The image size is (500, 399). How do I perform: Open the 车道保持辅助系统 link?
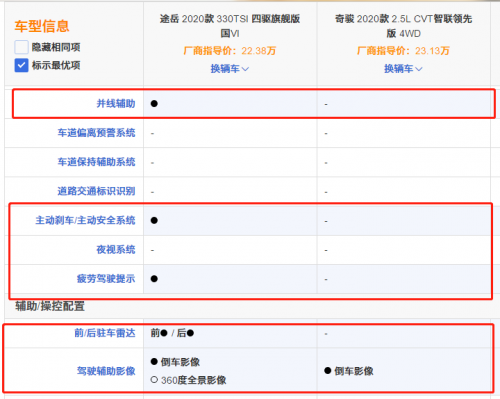(x=96, y=162)
